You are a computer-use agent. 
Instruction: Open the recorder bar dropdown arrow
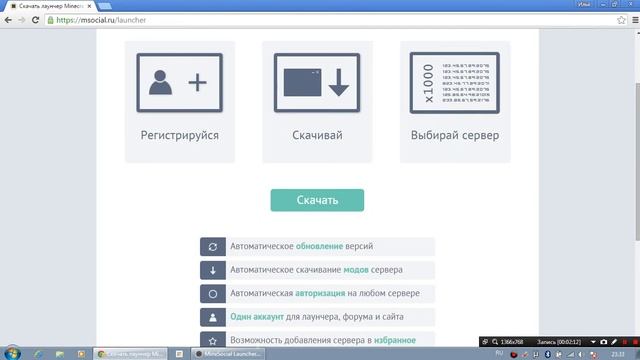point(593,342)
